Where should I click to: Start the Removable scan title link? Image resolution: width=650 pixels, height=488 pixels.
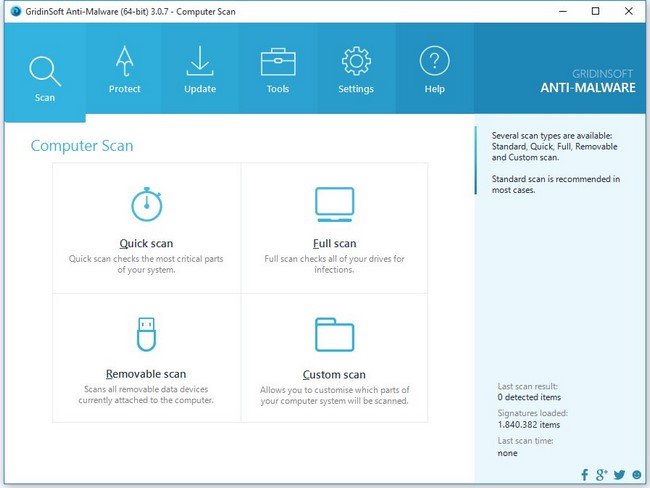point(146,374)
